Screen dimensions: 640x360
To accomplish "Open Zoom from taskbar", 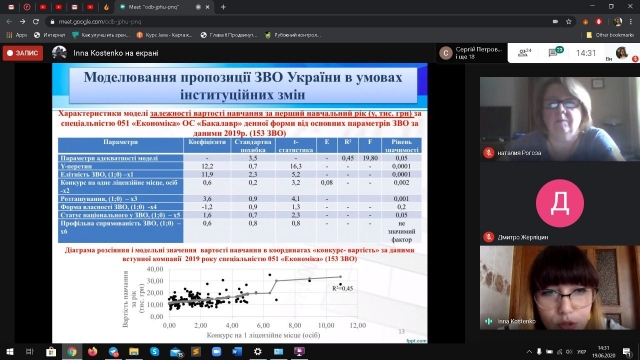I will click(216, 351).
